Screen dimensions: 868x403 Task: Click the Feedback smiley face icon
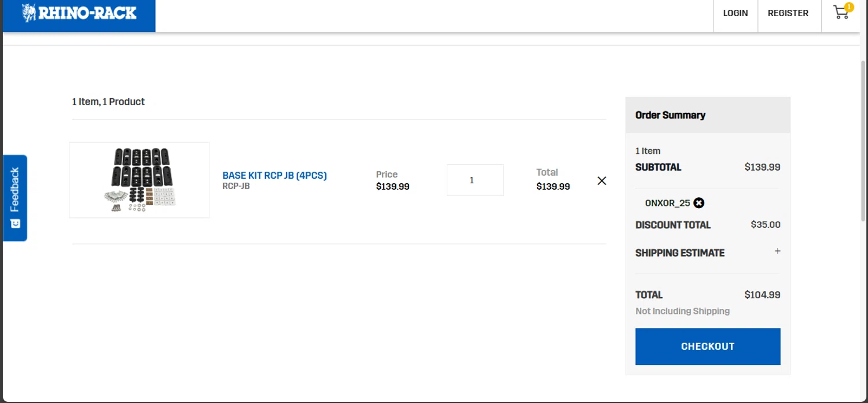coord(15,223)
